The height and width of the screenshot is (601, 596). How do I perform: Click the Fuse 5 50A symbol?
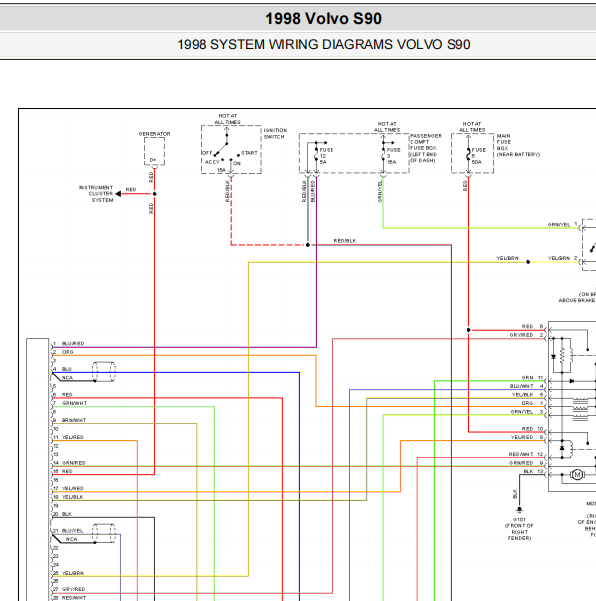[x=468, y=156]
